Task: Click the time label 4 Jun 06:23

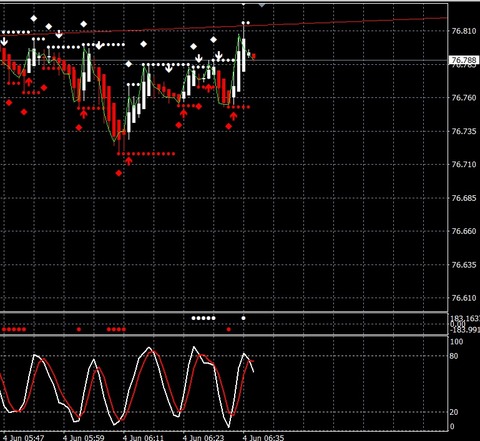Action: pyautogui.click(x=204, y=437)
